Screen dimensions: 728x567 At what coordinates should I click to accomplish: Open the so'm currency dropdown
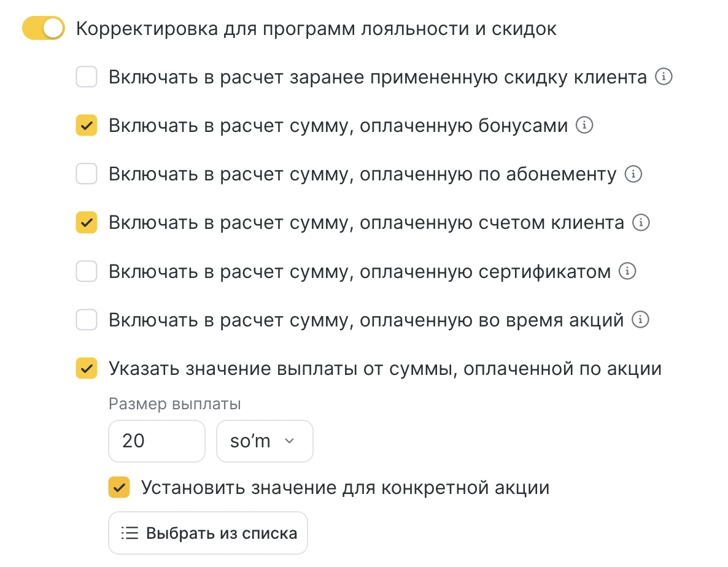pos(265,441)
